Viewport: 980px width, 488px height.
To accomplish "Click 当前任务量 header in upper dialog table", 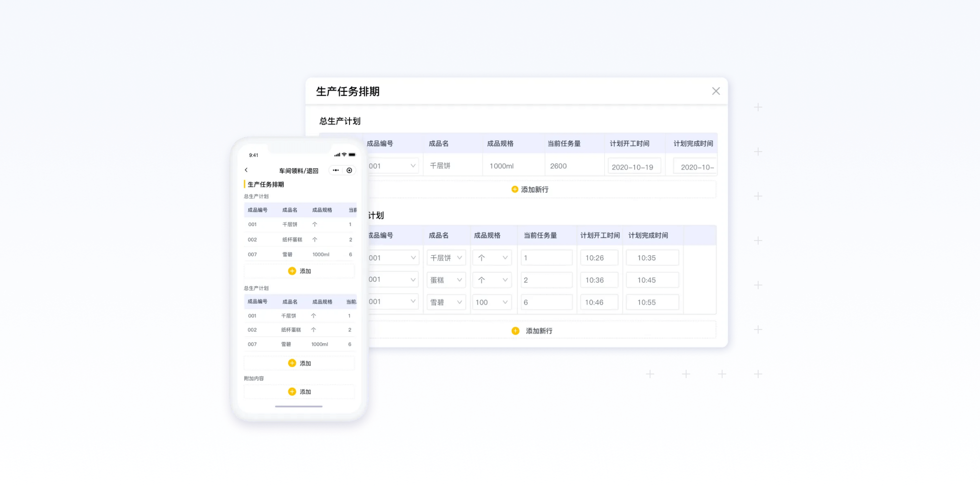I will [564, 144].
